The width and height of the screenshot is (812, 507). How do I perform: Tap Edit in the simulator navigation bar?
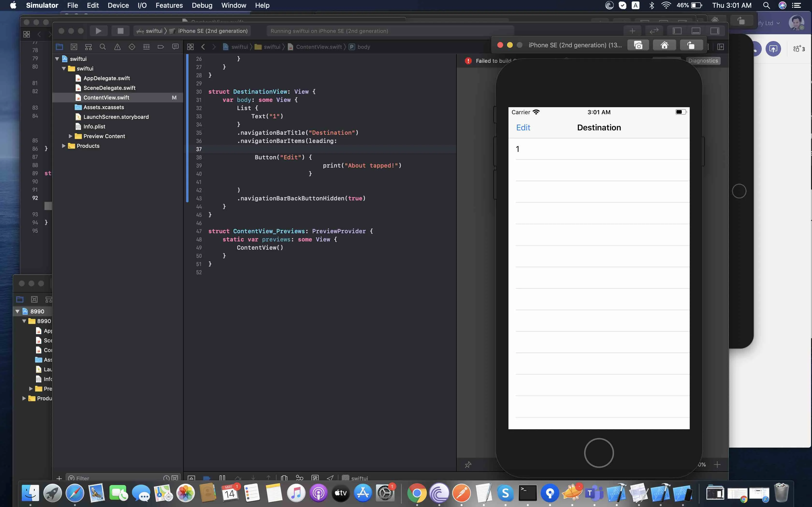(523, 128)
